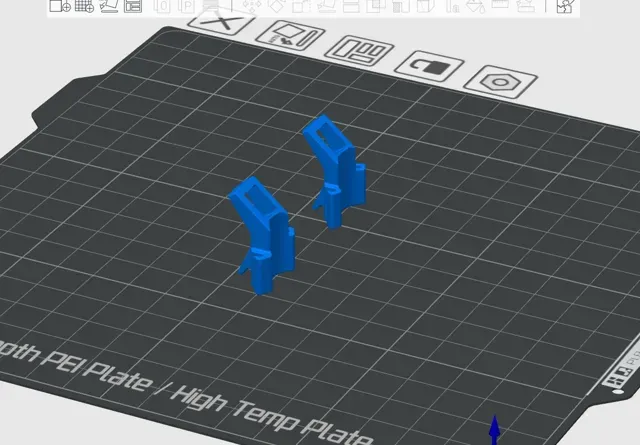
Task: Select the Assemble tool
Action: 526,5
